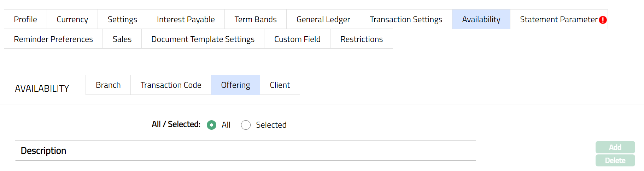Go to the Settings tab
The image size is (644, 171).
[x=122, y=19]
